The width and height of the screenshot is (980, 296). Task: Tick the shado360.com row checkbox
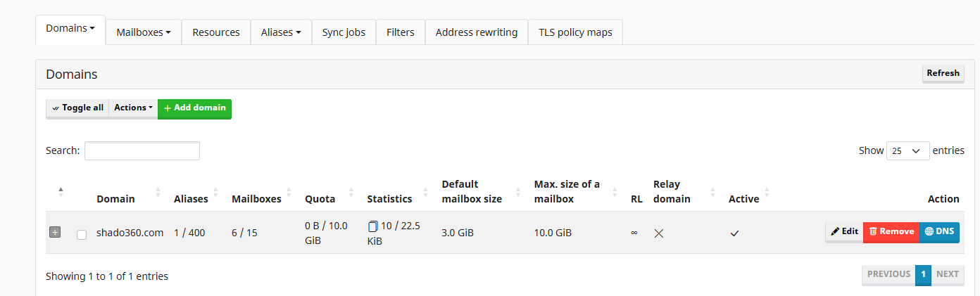[x=82, y=234]
